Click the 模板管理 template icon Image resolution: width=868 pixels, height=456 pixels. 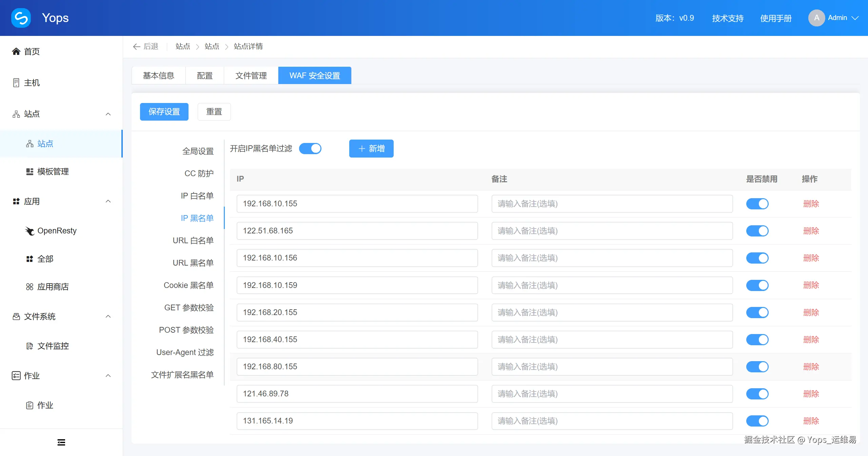[30, 172]
